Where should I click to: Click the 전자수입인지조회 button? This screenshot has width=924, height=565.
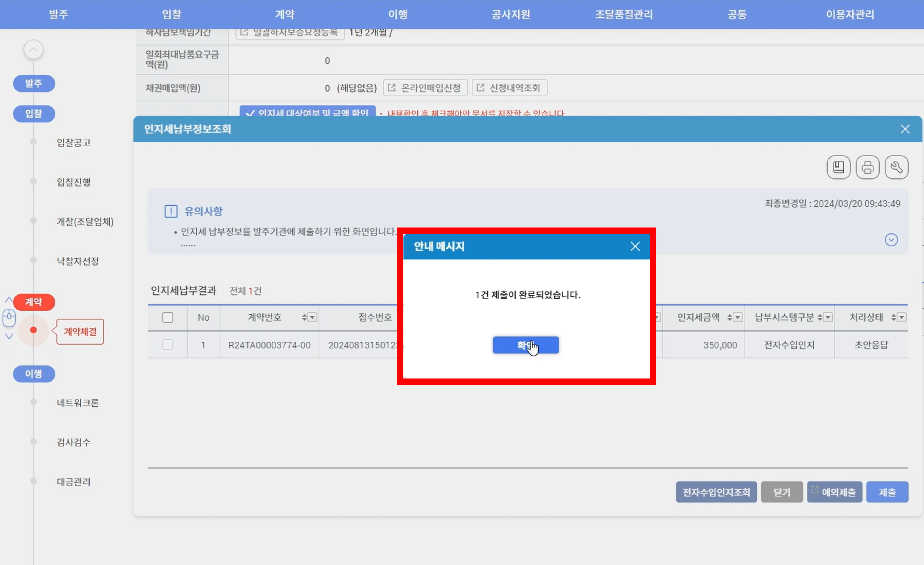[x=716, y=492]
